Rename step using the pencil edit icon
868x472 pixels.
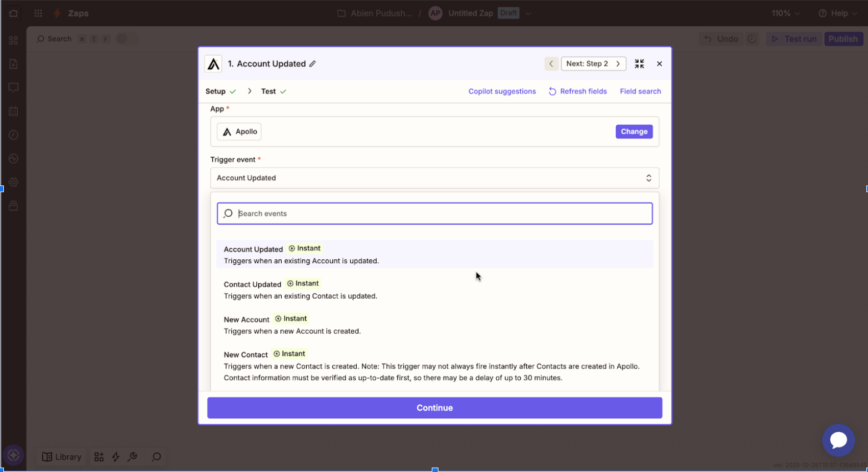[x=313, y=64]
